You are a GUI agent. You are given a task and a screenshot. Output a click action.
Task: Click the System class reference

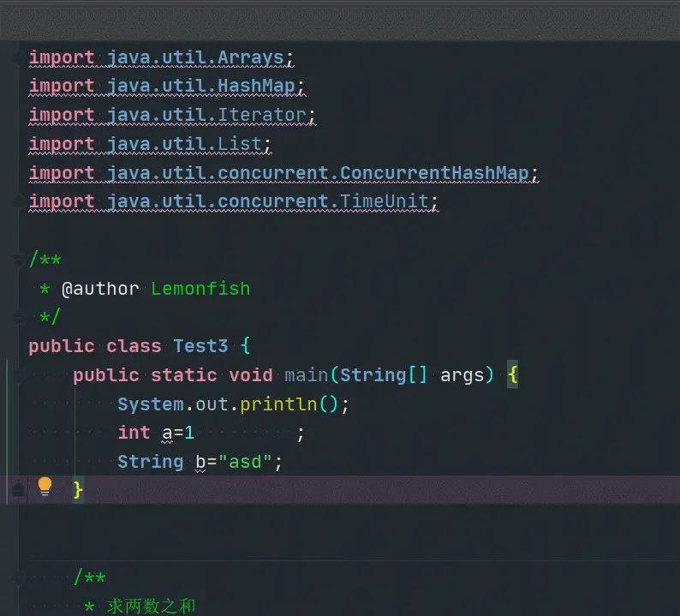click(x=151, y=404)
